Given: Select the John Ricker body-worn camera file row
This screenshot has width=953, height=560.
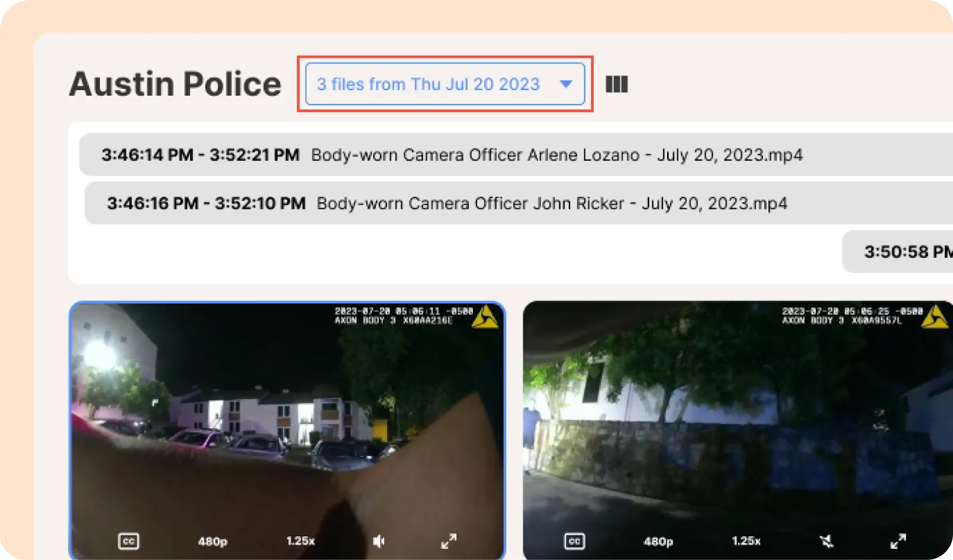Looking at the screenshot, I should point(519,204).
